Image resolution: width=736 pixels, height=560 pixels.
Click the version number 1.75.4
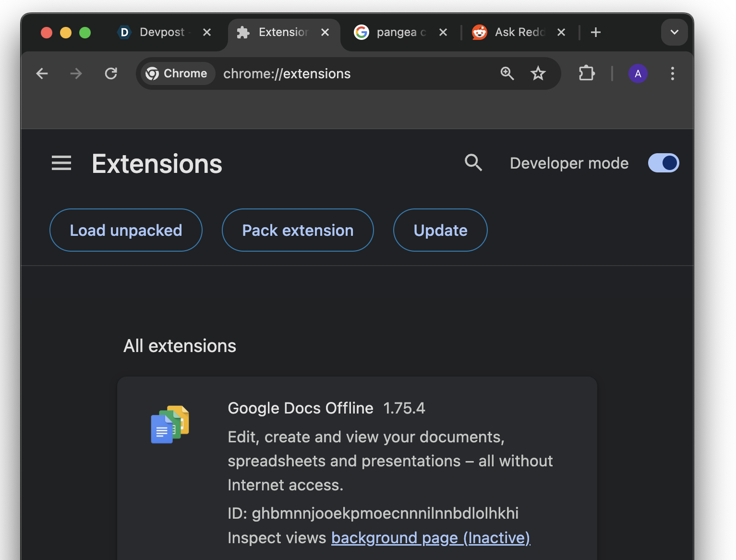(x=404, y=408)
